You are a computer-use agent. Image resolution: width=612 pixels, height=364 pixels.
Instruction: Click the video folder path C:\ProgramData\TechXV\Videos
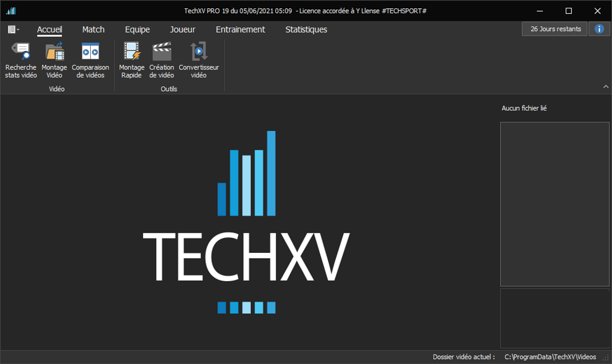(550, 357)
